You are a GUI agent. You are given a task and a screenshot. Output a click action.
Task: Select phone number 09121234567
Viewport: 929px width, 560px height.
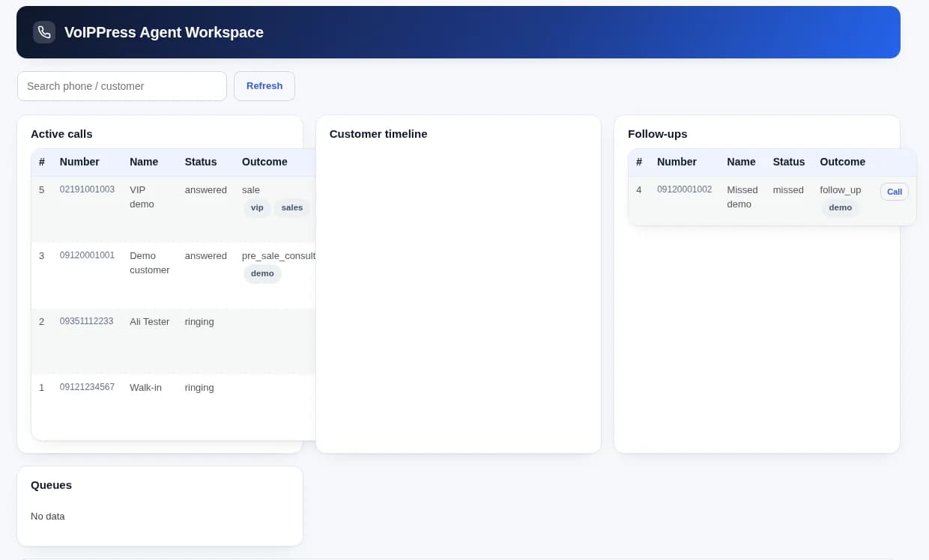click(87, 387)
